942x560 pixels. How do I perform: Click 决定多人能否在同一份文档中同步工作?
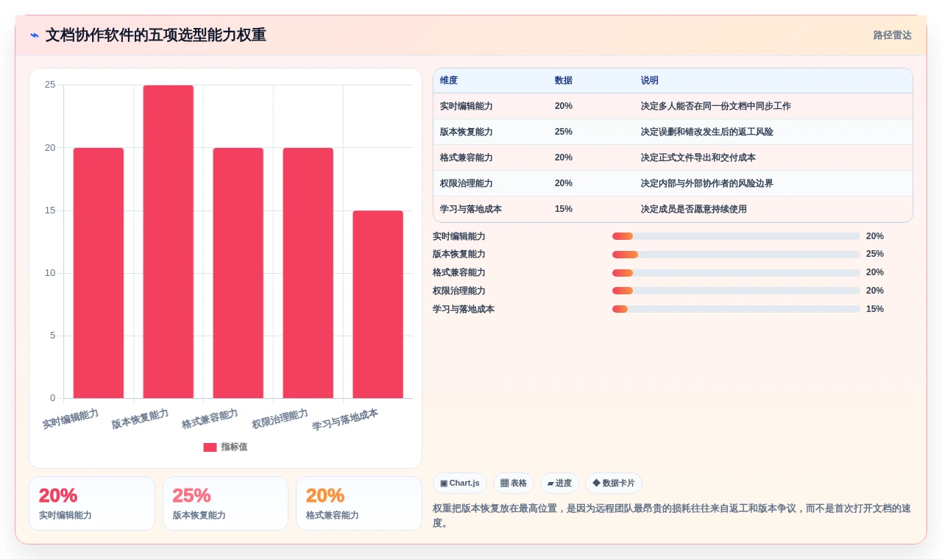tap(716, 107)
